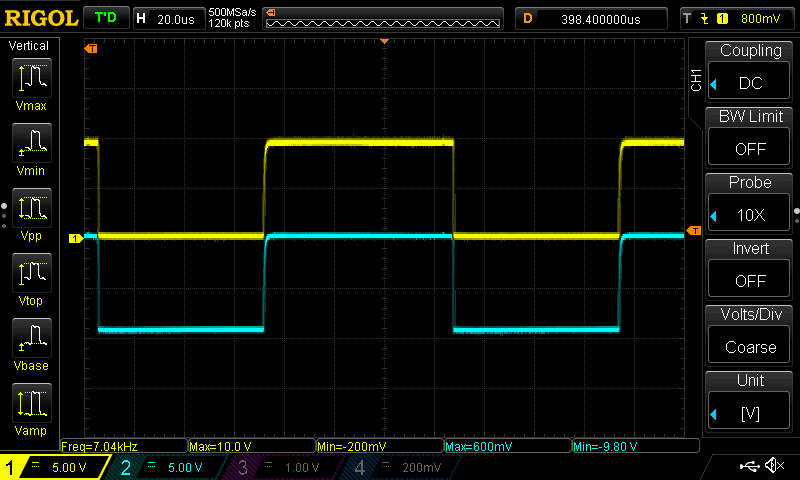
Task: Select channel 2 tab at 5.00 V
Action: tap(166, 467)
